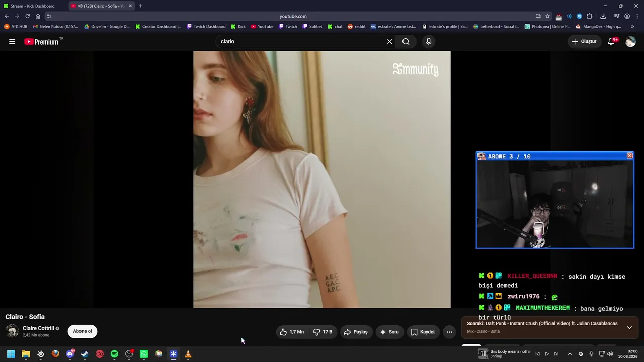Open the ATK HUB bookmark
The image size is (644, 362).
coord(16,27)
